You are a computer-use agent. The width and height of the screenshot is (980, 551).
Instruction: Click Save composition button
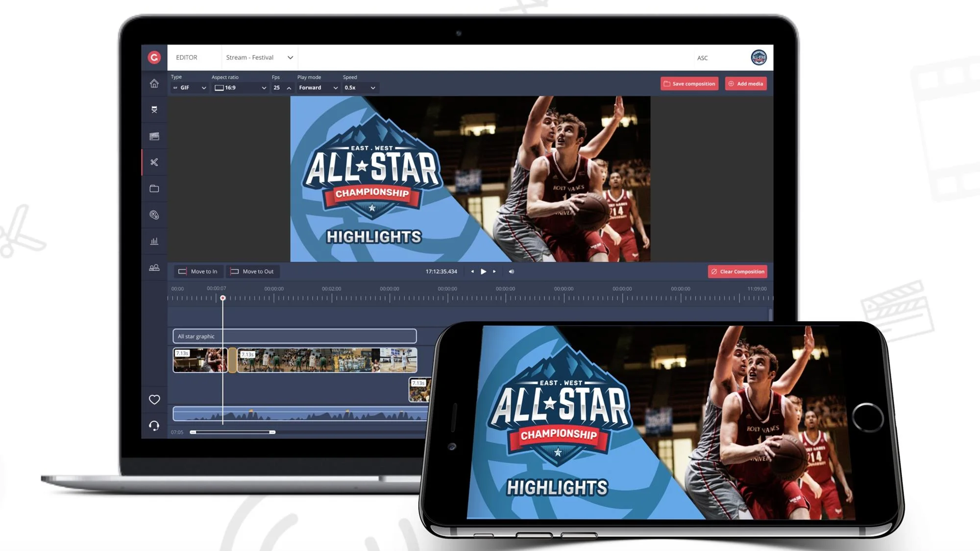tap(689, 84)
